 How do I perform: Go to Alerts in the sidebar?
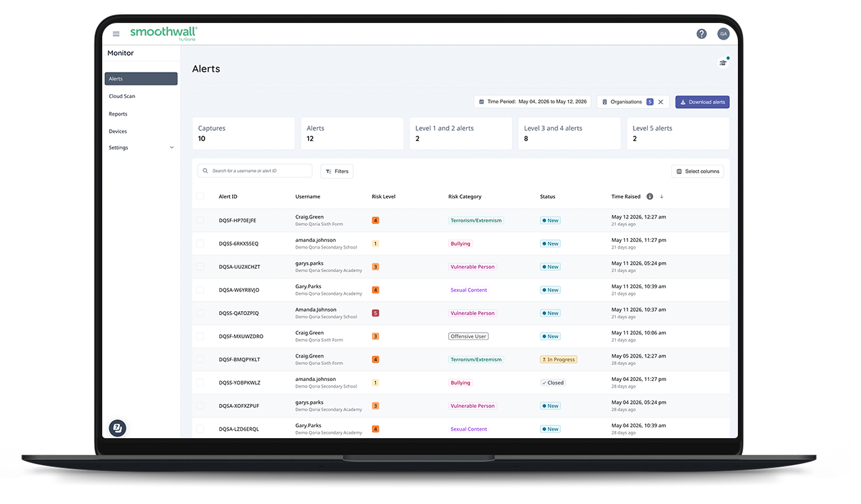tap(141, 79)
